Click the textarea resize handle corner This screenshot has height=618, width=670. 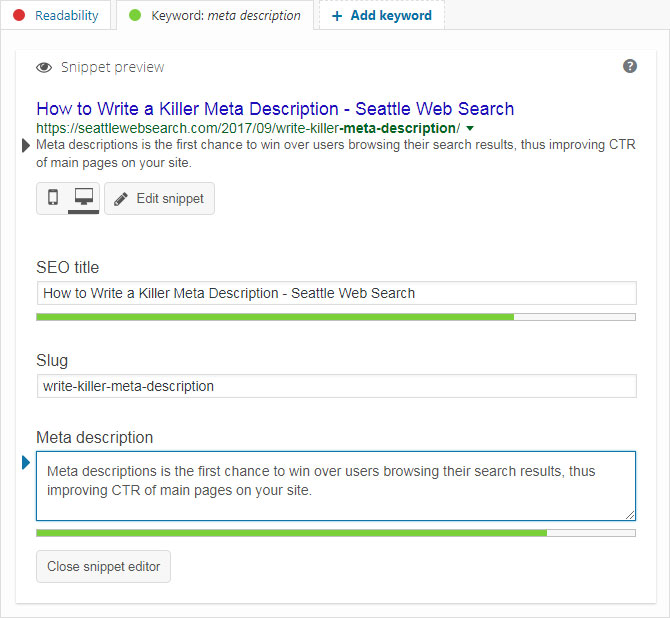tap(630, 515)
